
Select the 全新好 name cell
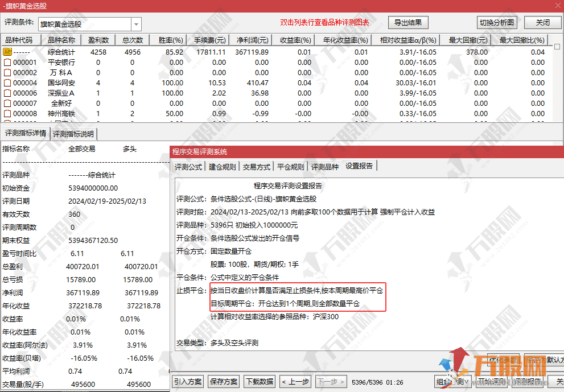[61, 103]
